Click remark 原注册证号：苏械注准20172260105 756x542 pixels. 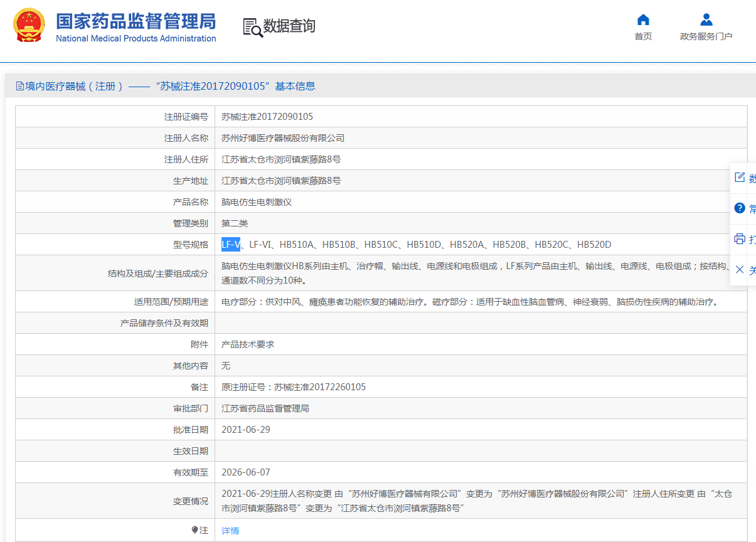click(x=294, y=387)
